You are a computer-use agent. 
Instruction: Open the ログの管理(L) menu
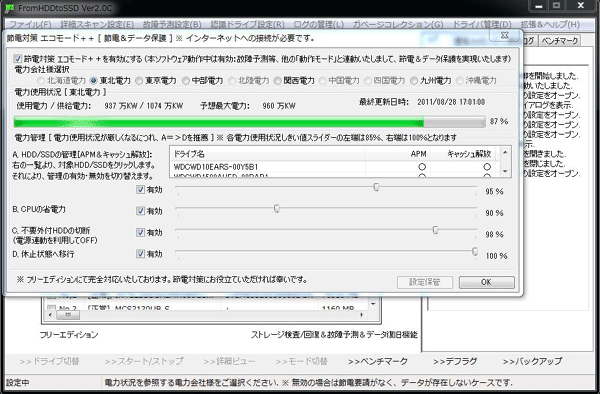pos(318,24)
